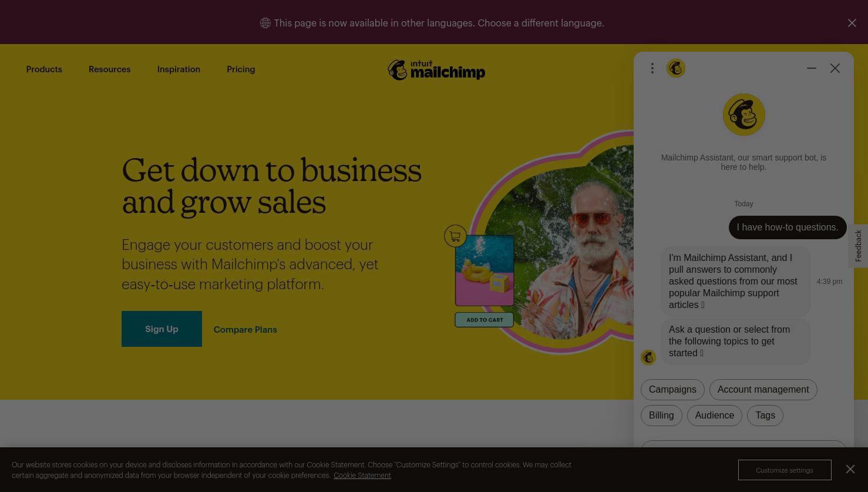The image size is (868, 492).
Task: Select the Billing topic chip
Action: [x=661, y=416]
